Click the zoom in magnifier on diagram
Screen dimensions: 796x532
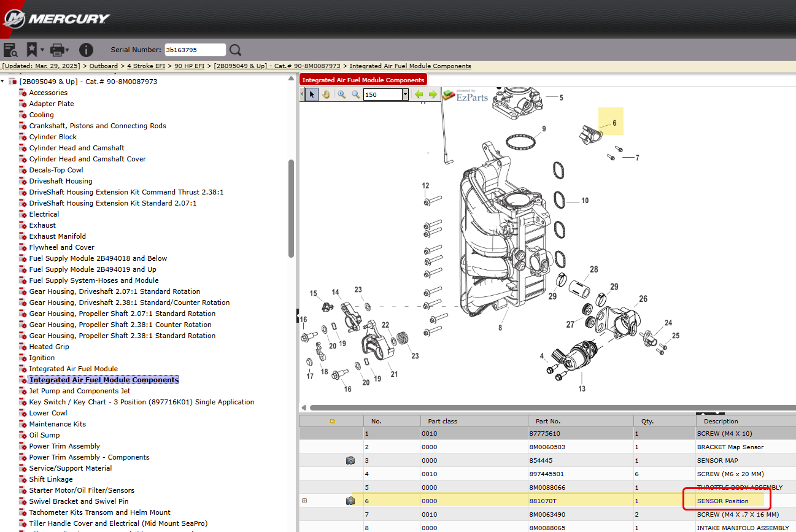(x=341, y=94)
